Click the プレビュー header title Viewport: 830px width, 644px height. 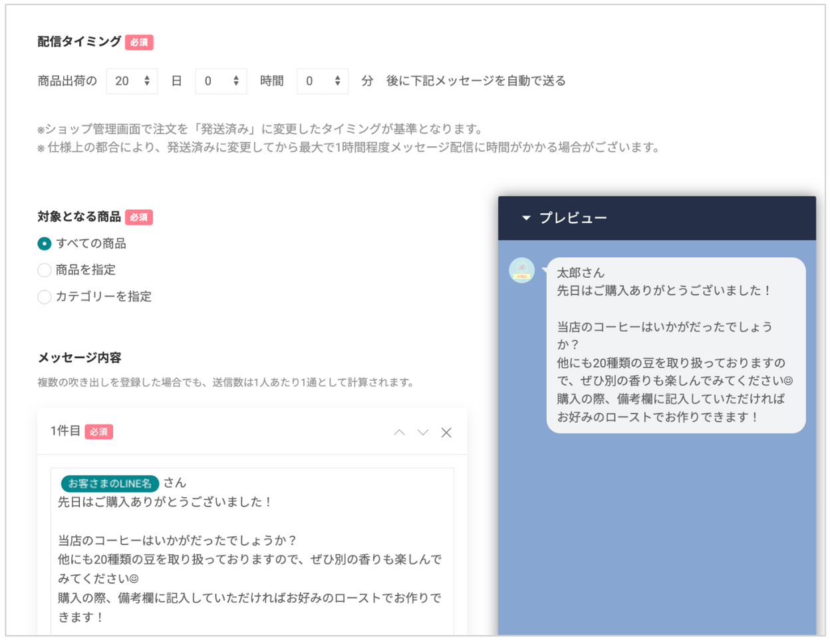pyautogui.click(x=573, y=218)
